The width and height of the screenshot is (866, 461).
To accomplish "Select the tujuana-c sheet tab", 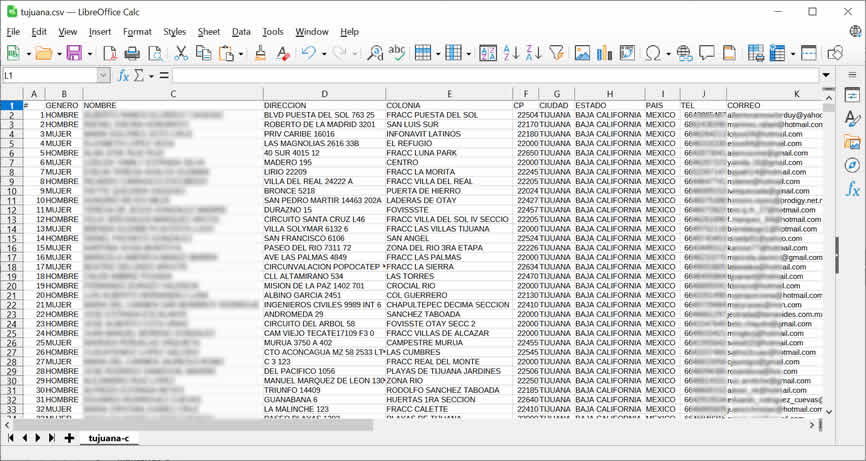I will point(109,438).
